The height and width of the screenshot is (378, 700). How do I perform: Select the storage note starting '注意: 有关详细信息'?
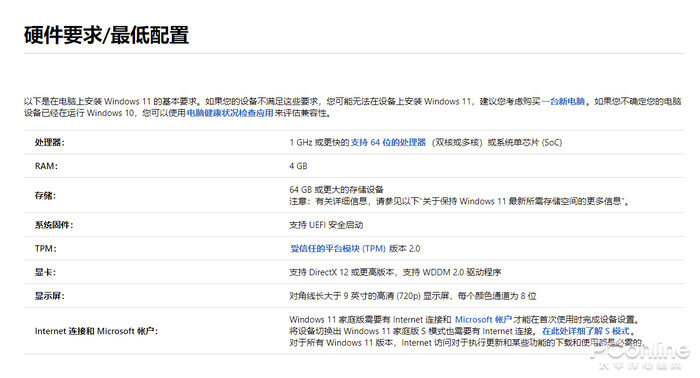pyautogui.click(x=459, y=201)
